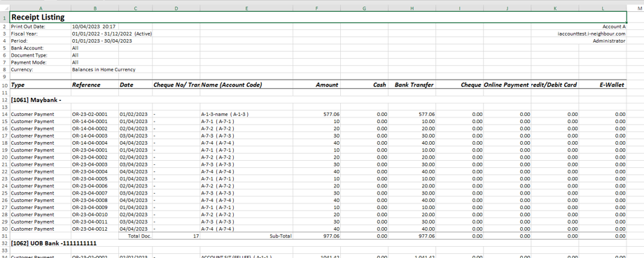Click the [1061] Maybank group cell
The width and height of the screenshot is (644, 258).
(41, 100)
